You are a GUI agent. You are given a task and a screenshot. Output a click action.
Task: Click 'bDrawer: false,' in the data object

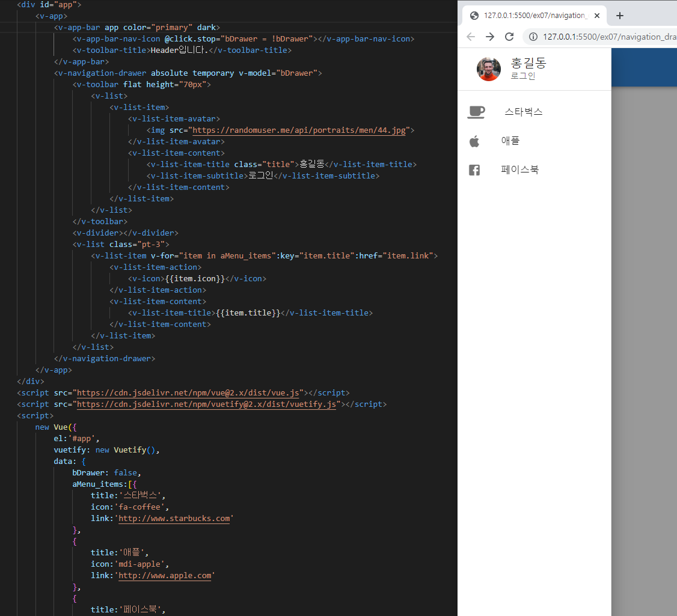tap(106, 473)
